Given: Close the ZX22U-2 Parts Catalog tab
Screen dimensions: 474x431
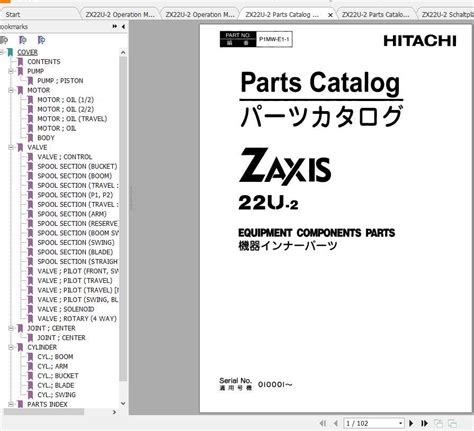Looking at the screenshot, I should tap(330, 15).
